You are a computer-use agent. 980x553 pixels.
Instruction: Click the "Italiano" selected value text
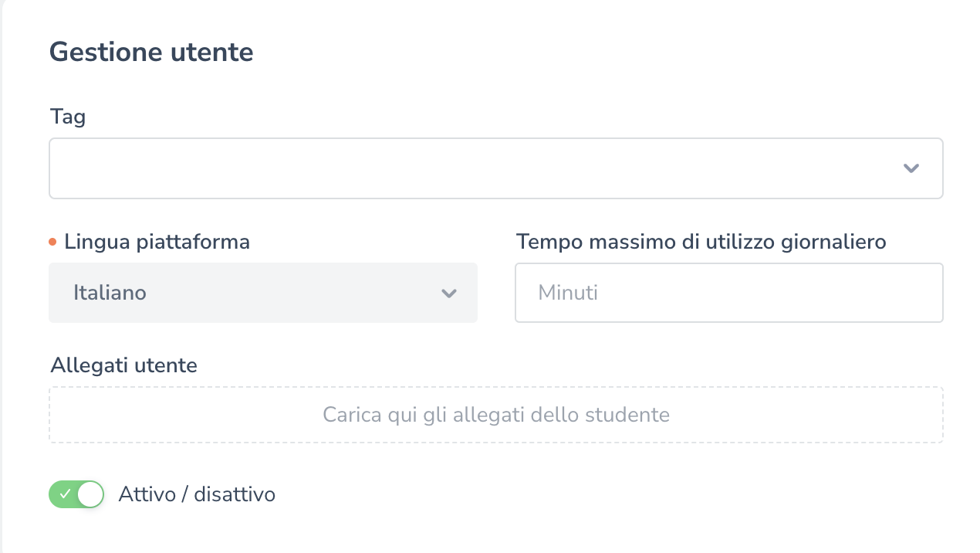[x=110, y=293]
